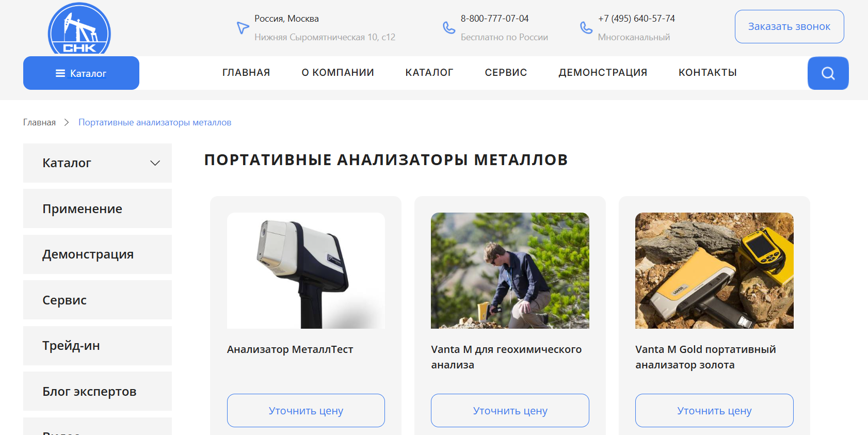Open the Блог экспертов sidebar item

[98, 391]
